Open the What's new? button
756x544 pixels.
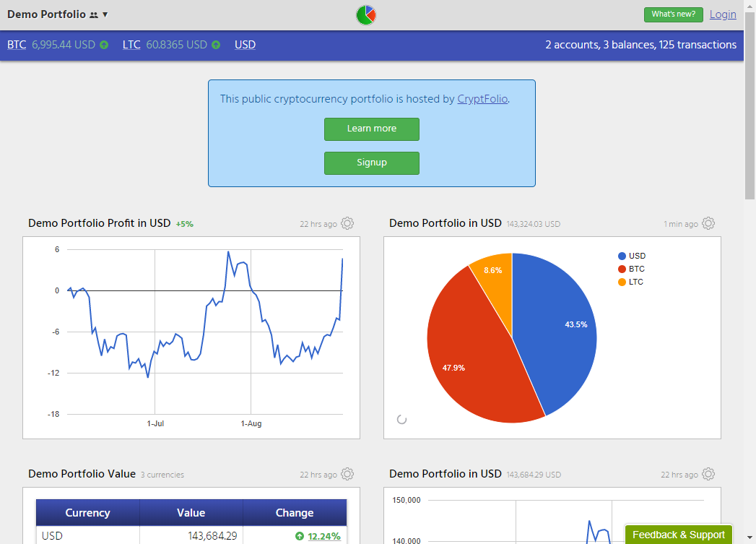point(673,14)
